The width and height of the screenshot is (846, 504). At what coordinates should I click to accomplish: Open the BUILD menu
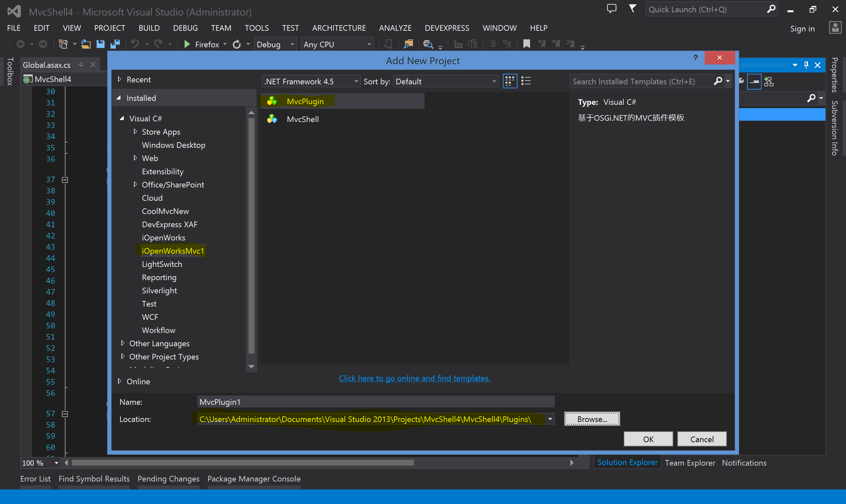point(149,28)
